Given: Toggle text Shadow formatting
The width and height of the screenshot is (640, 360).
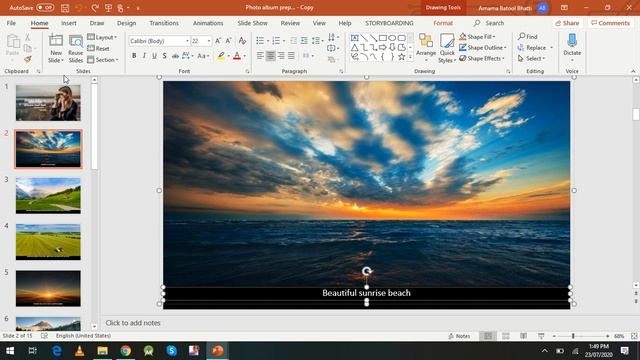Looking at the screenshot, I should pos(164,56).
